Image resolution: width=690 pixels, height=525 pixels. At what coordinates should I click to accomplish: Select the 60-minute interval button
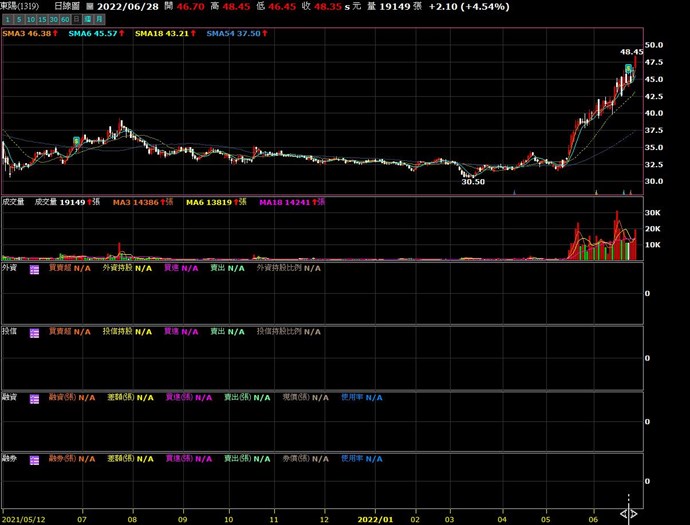[x=64, y=19]
